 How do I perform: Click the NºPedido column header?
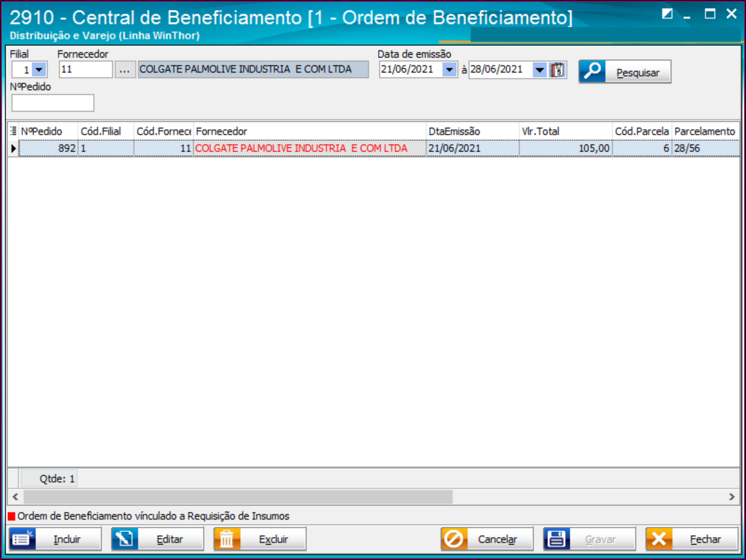point(48,132)
